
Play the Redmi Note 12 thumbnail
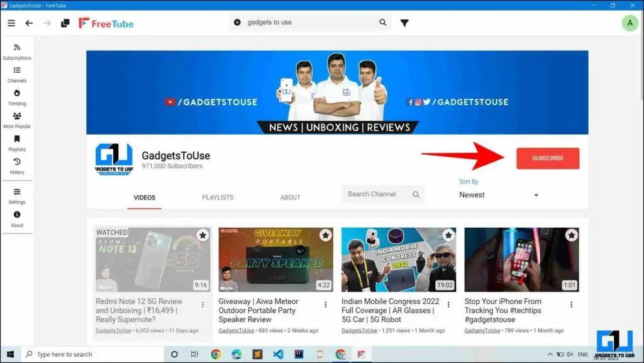(153, 260)
